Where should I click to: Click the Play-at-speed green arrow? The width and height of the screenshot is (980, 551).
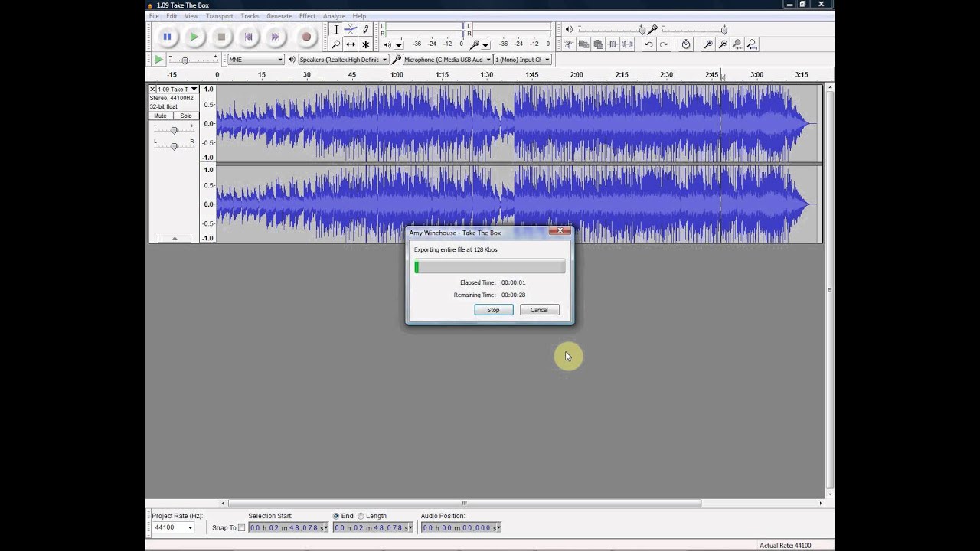(158, 60)
